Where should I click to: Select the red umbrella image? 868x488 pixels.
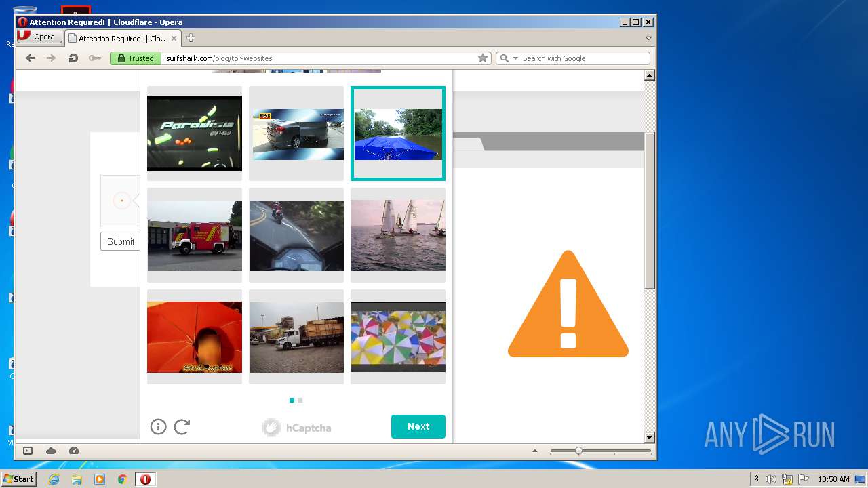tap(195, 337)
